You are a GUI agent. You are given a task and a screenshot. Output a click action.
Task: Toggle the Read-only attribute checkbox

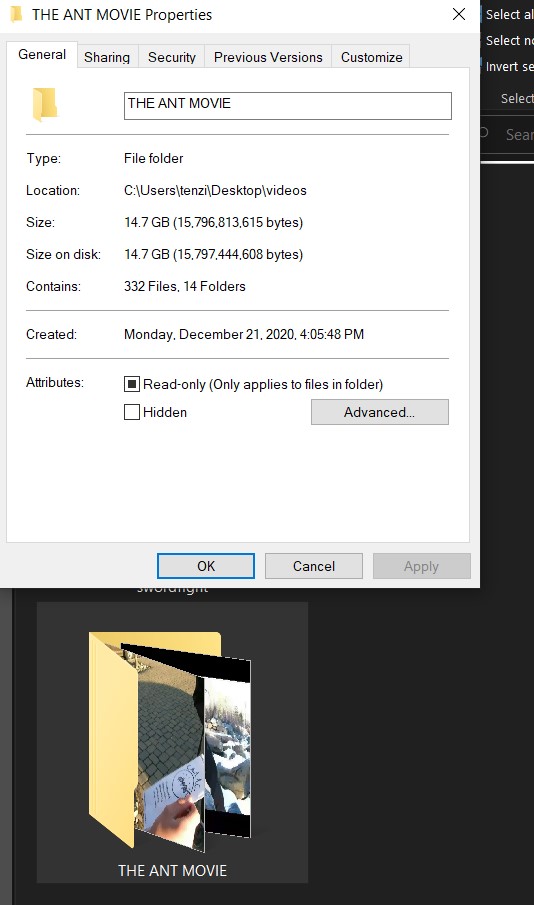coord(132,384)
